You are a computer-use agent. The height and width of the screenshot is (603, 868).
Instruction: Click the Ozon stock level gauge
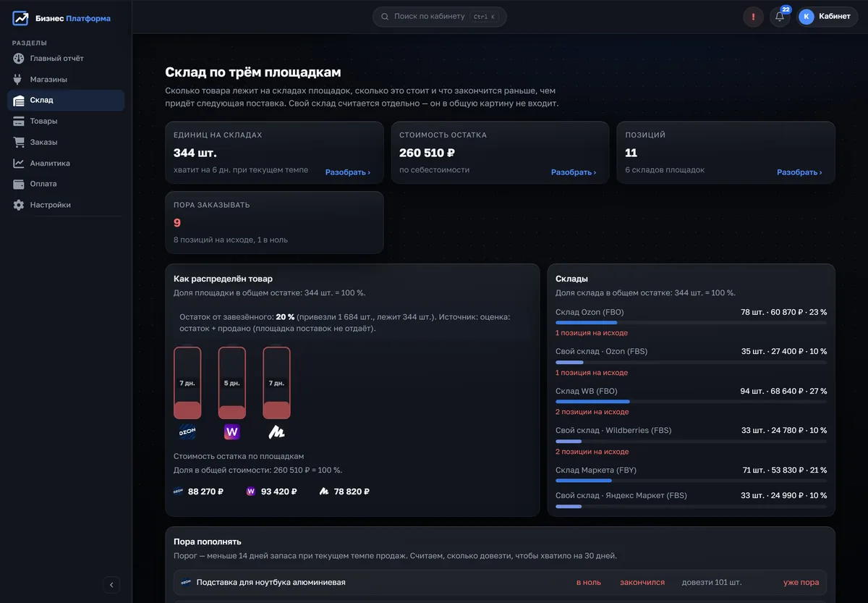(x=187, y=383)
